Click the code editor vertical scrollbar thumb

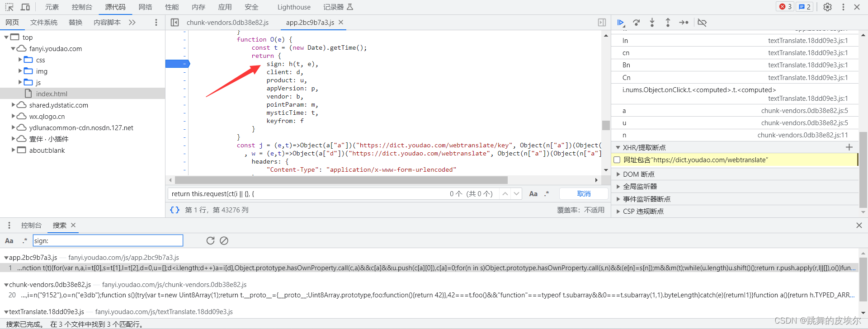tap(606, 125)
